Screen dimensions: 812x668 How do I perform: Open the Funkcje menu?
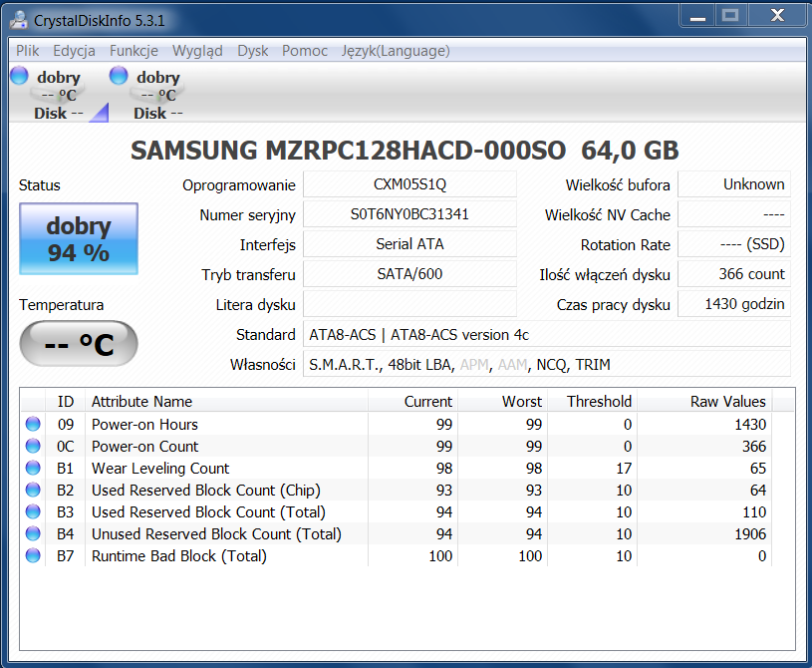[134, 51]
